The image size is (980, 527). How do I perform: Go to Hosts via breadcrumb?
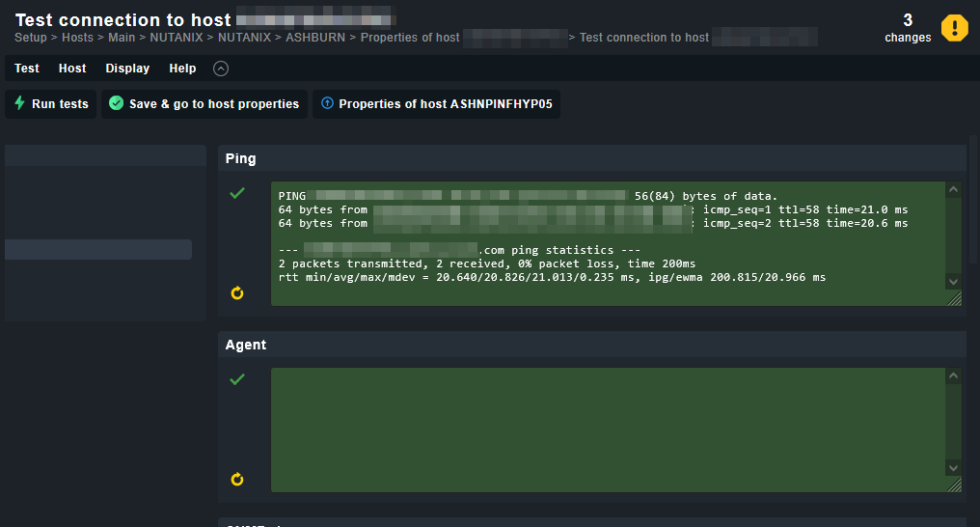point(78,38)
